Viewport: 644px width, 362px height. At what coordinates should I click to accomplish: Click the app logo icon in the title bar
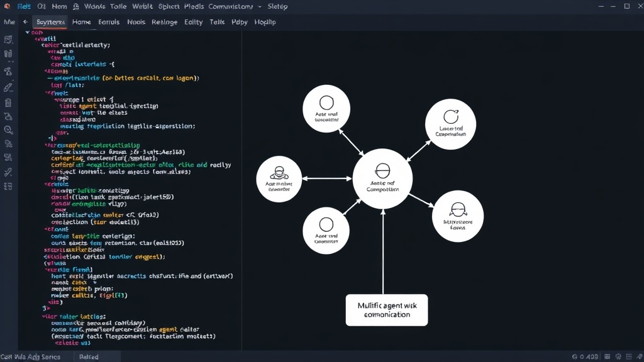7,6
